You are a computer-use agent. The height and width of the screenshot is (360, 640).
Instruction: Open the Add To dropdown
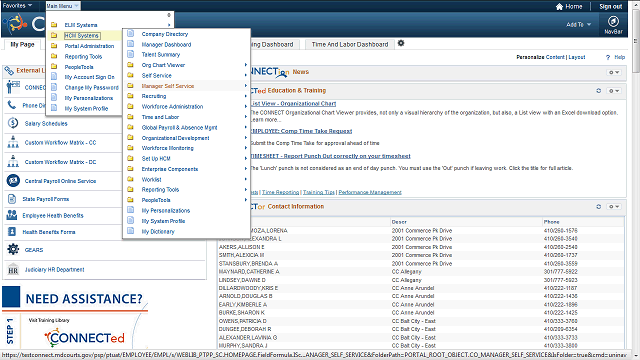578,24
